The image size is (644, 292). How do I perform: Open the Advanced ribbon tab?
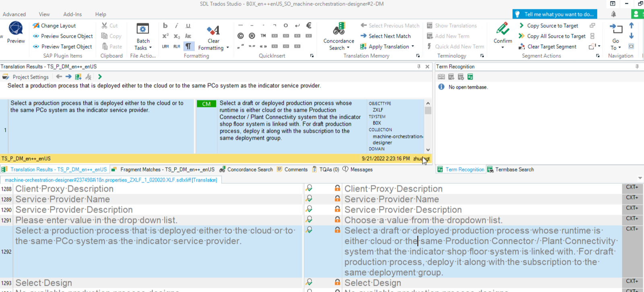[14, 14]
